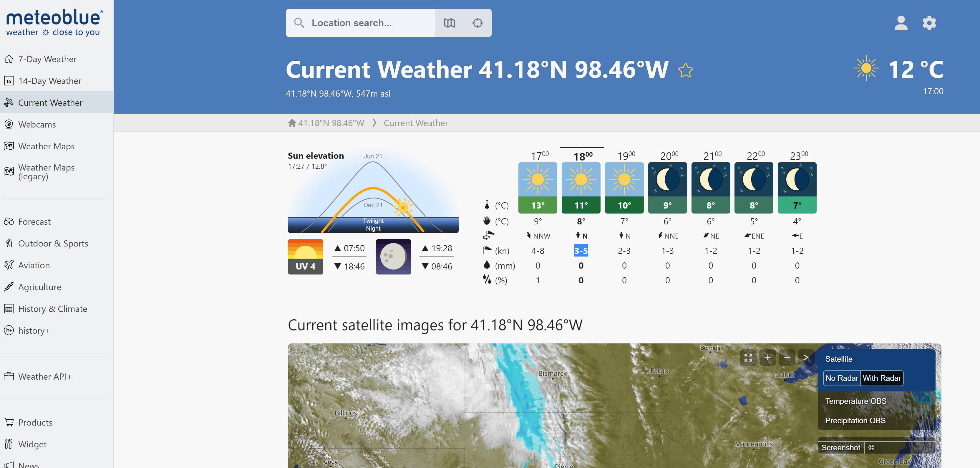Open the Webcams menu item
The height and width of the screenshot is (468, 980).
point(37,124)
